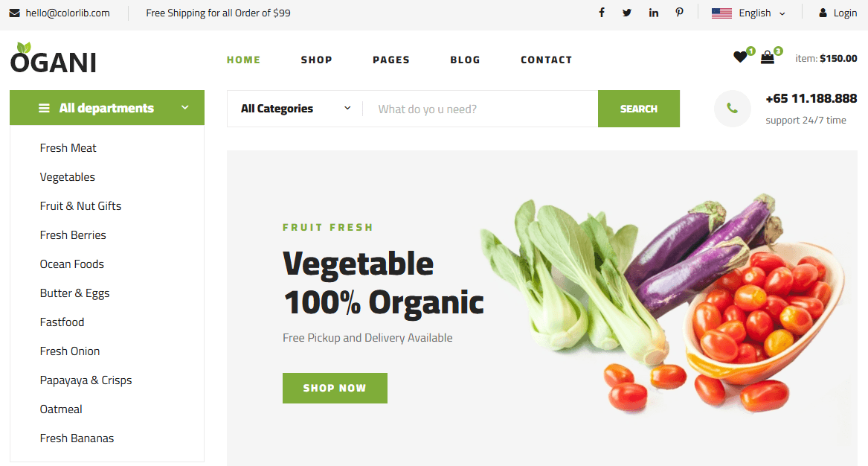868x466 pixels.
Task: Open the All Categories dropdown
Action: (295, 109)
